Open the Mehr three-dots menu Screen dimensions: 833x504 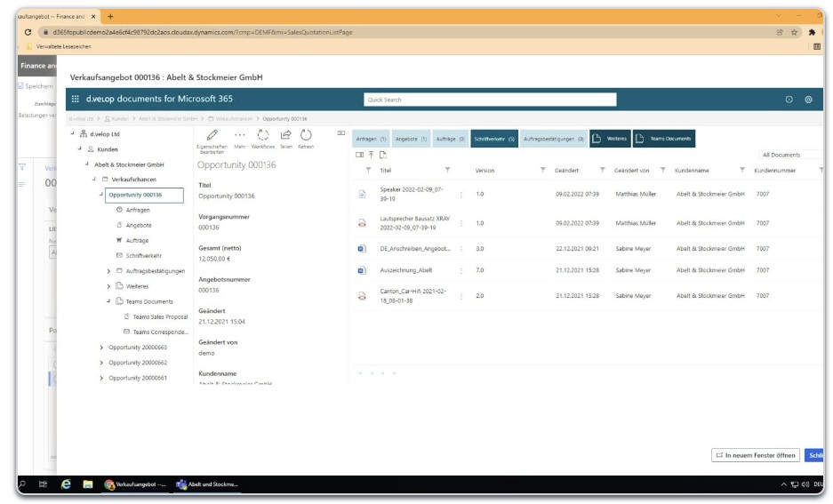point(240,135)
